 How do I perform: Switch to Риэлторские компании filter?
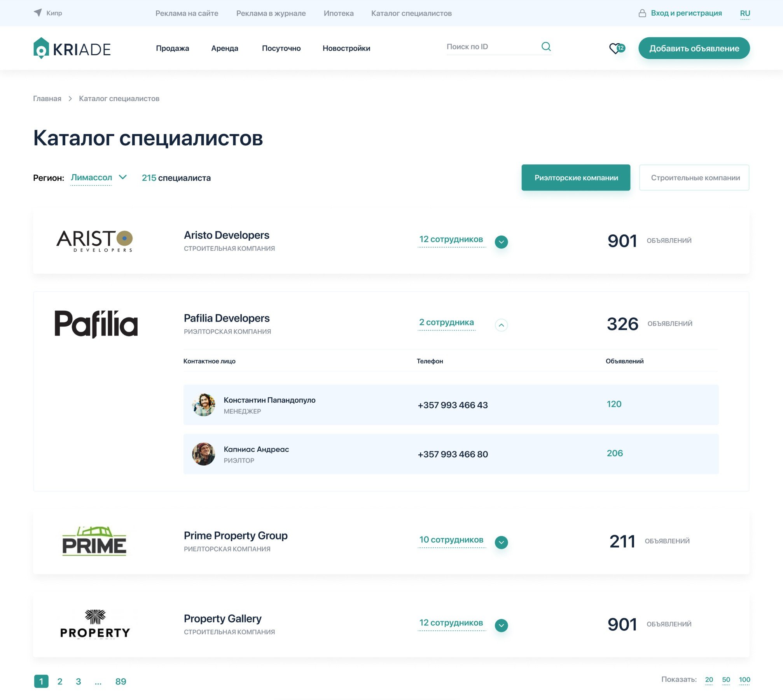575,178
